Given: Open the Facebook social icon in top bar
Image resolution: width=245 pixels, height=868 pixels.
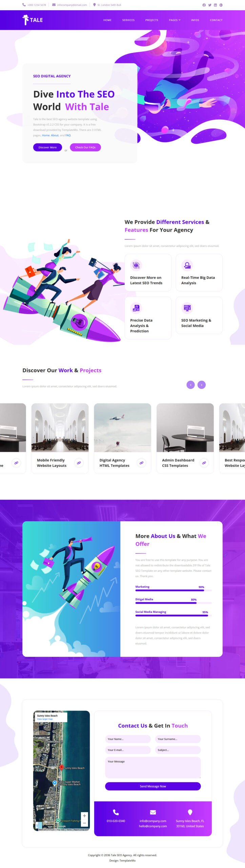Looking at the screenshot, I should coord(204,5).
